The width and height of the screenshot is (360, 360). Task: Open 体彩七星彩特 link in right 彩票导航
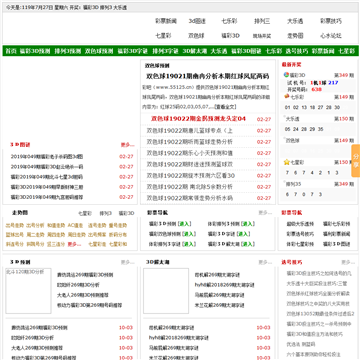pyautogui.click(x=300, y=244)
